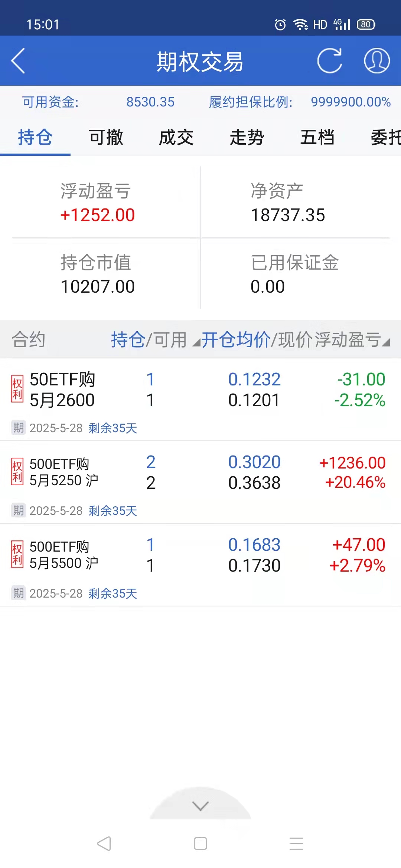
Task: Tap the back arrow icon
Action: click(x=18, y=61)
